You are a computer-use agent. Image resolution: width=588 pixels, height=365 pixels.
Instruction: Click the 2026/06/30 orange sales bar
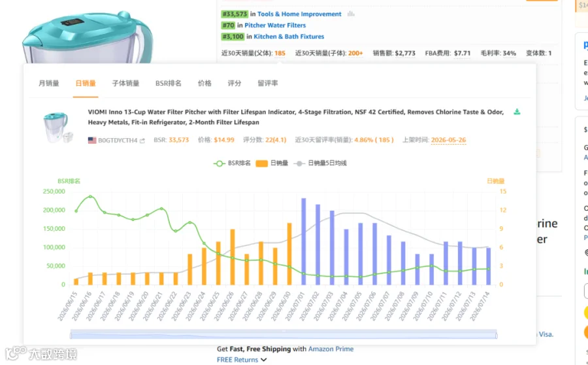click(289, 254)
